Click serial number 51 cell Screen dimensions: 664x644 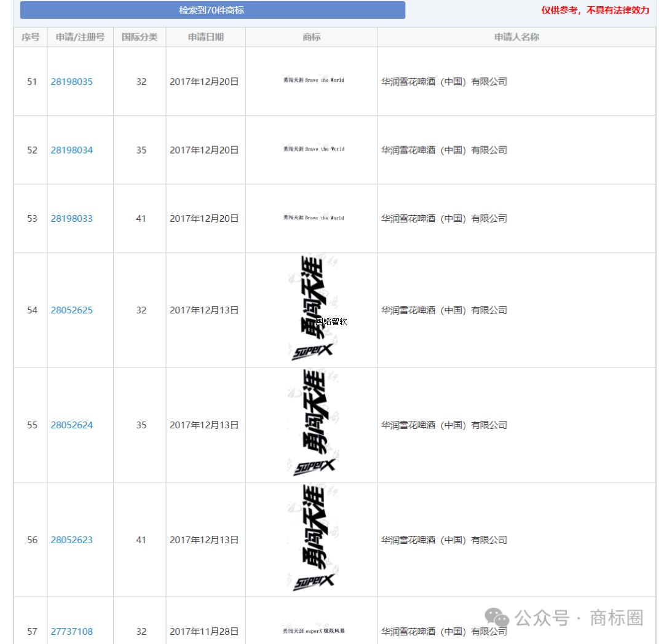point(32,82)
